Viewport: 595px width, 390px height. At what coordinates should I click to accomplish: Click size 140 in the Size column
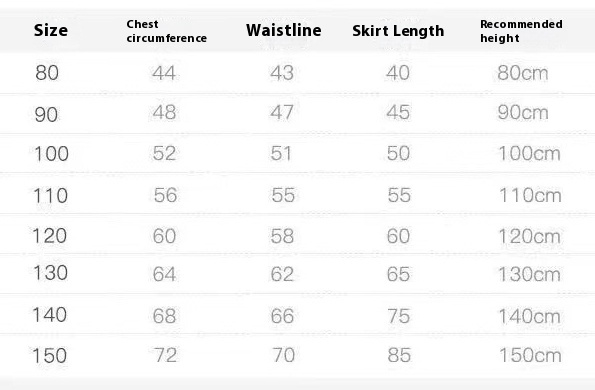coord(50,315)
